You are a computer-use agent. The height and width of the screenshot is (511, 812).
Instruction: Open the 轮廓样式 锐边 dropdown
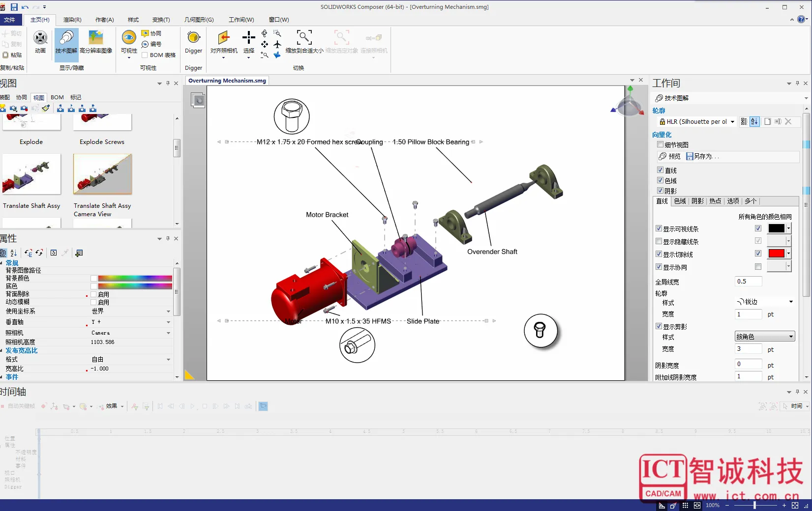tap(765, 302)
